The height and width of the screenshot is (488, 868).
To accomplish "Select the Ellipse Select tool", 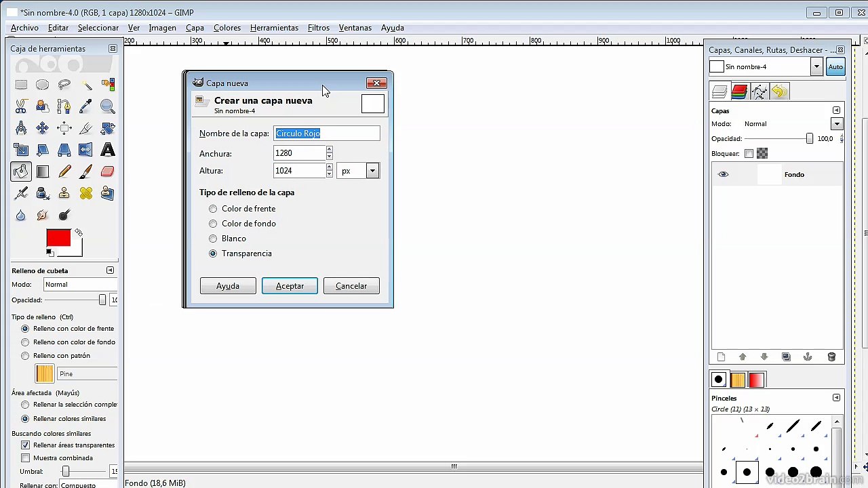I will click(43, 85).
